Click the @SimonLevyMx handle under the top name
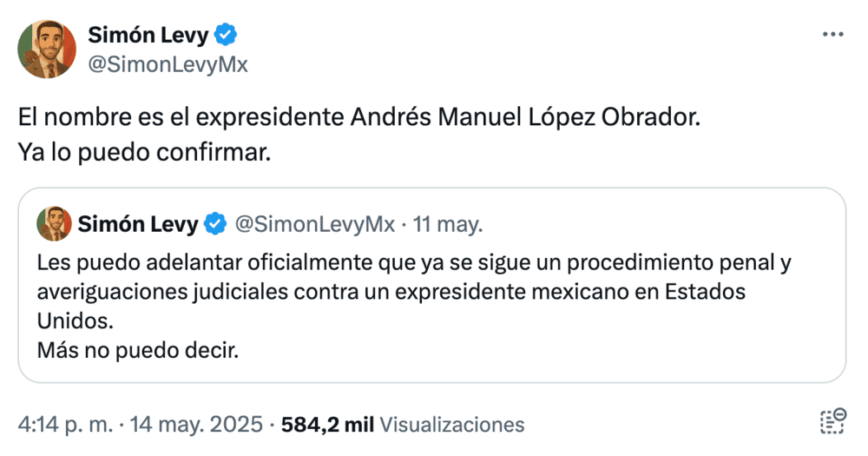Image resolution: width=868 pixels, height=456 pixels. [168, 64]
